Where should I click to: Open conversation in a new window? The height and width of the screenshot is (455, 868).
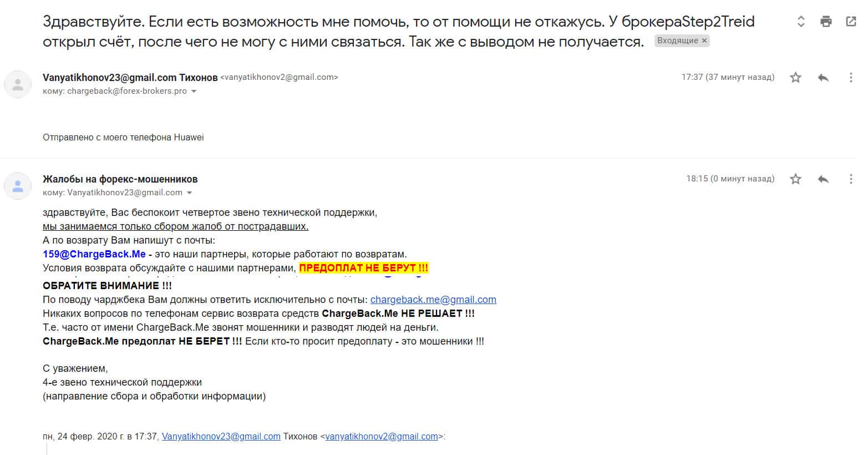(x=851, y=22)
